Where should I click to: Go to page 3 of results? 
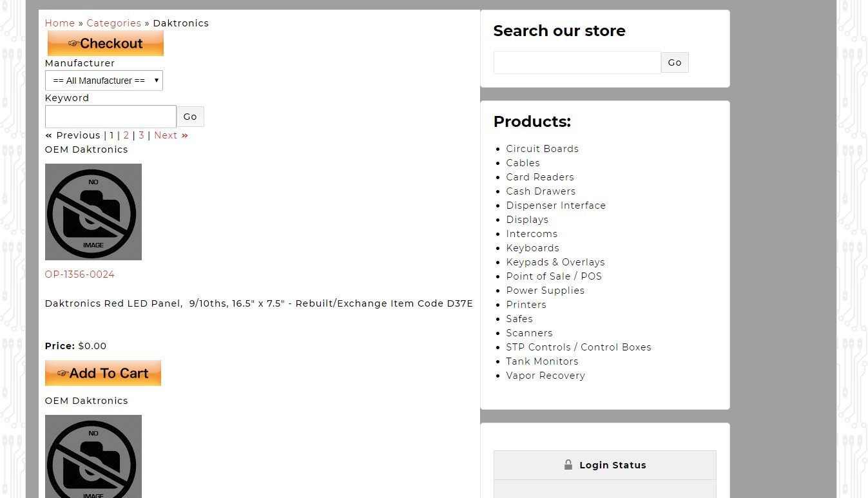click(141, 135)
